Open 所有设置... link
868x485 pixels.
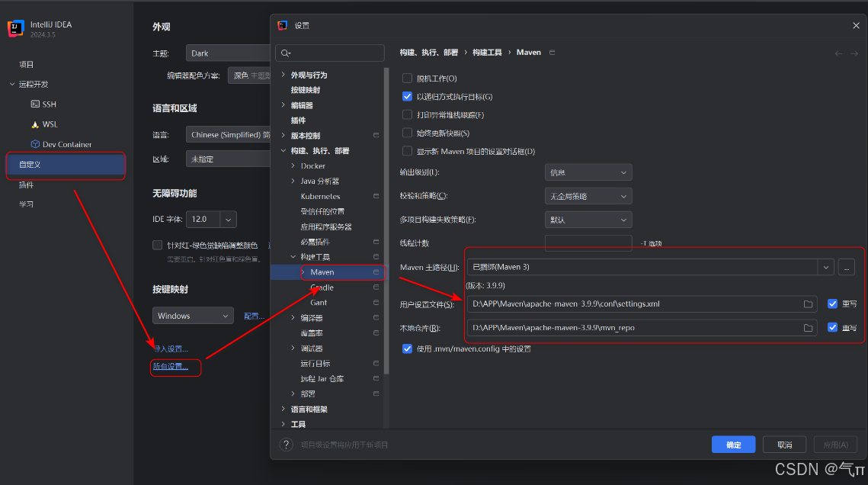(x=171, y=367)
